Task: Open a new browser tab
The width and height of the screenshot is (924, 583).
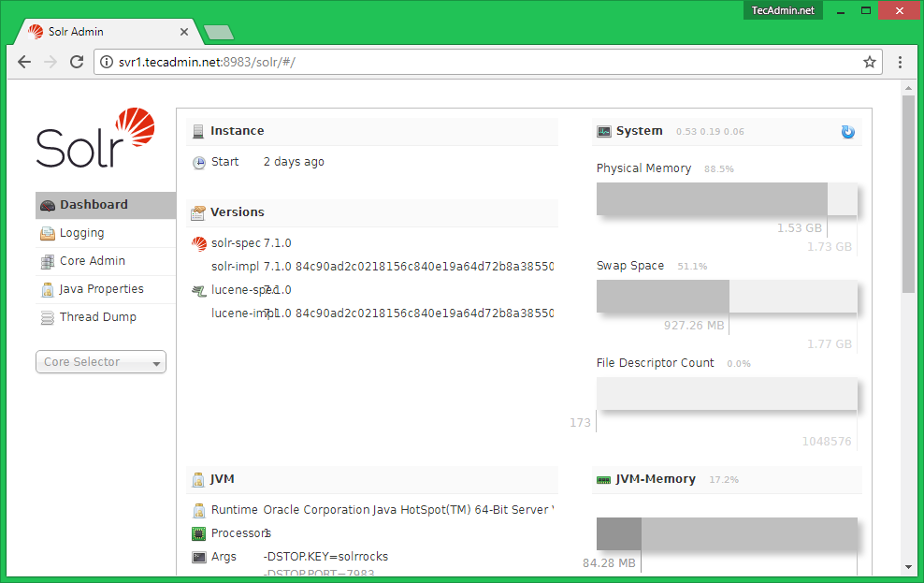Action: coord(219,33)
